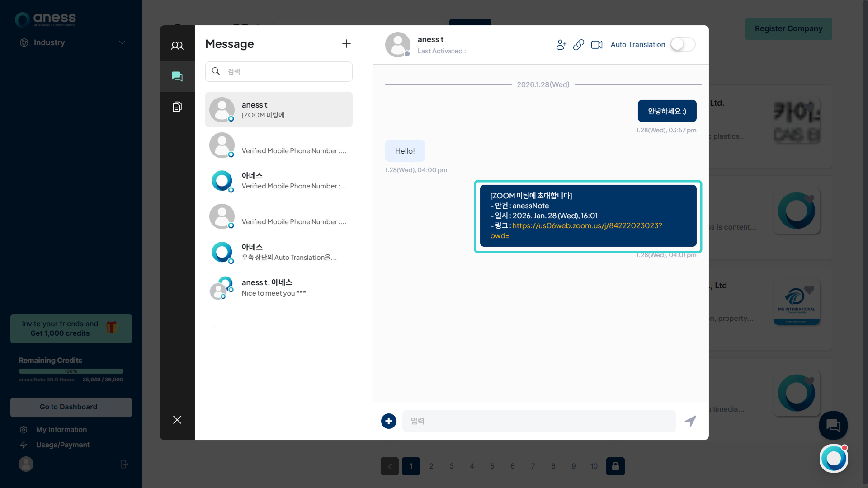The image size is (868, 488).
Task: Start a video meeting with camera icon
Action: click(597, 45)
